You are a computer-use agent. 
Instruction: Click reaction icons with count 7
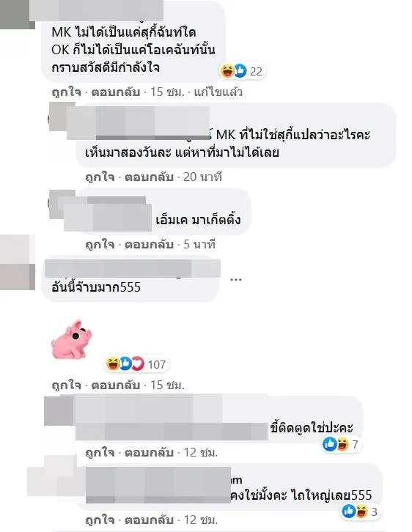[x=341, y=444]
